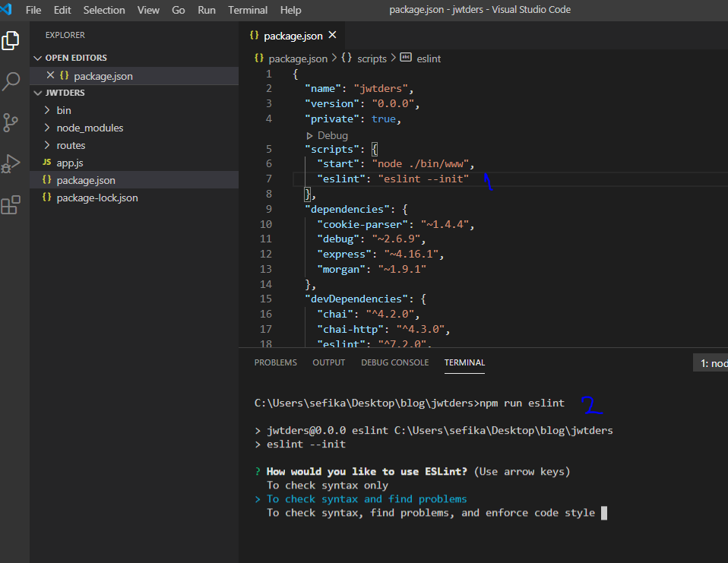This screenshot has height=563, width=728.
Task: Switch to the Output panel tab
Action: (329, 362)
